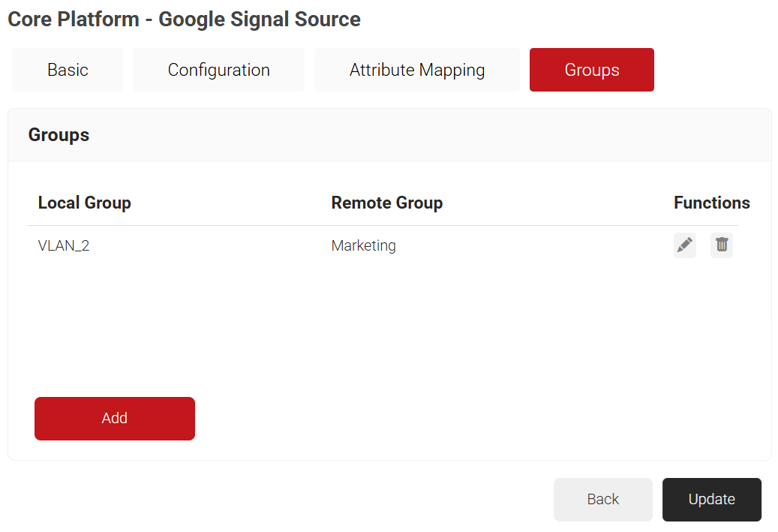Select the active Groups tab
Viewport: 778px width, 532px height.
(592, 70)
